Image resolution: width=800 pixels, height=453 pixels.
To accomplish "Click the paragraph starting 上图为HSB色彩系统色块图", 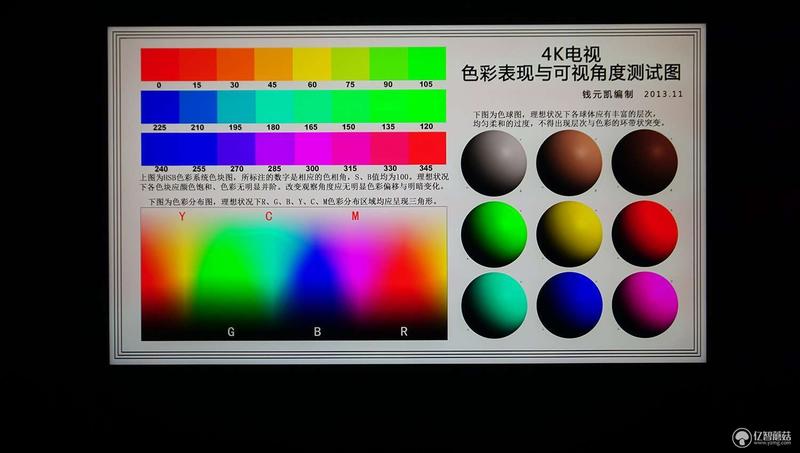I will point(294,182).
